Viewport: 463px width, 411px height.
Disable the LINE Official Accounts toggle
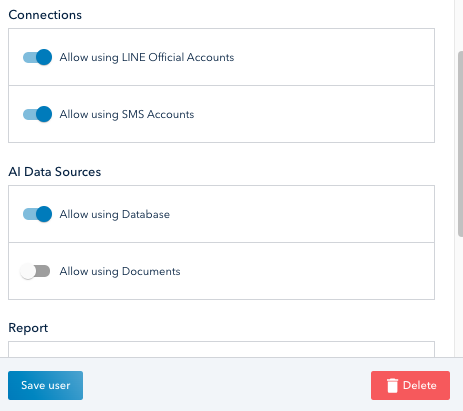(37, 57)
